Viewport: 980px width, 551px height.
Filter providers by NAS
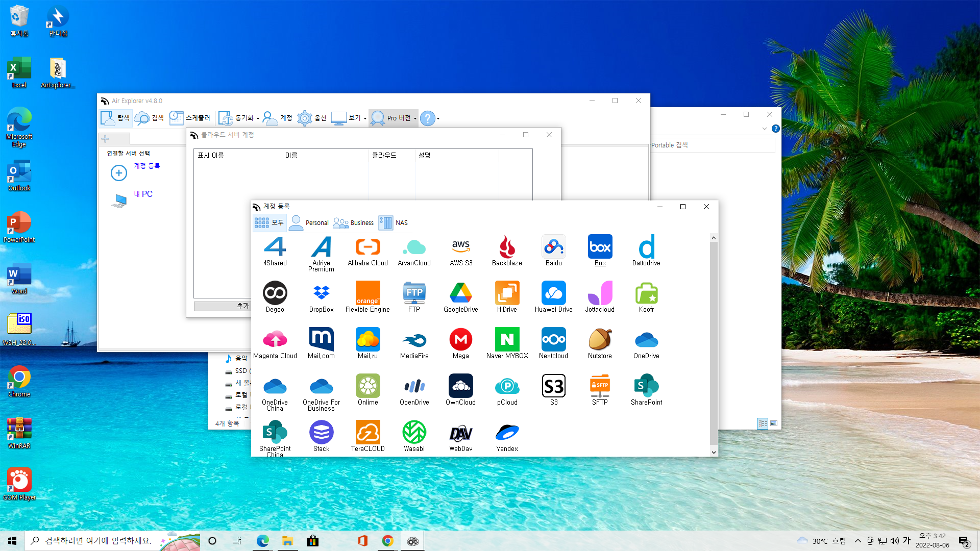tap(394, 222)
